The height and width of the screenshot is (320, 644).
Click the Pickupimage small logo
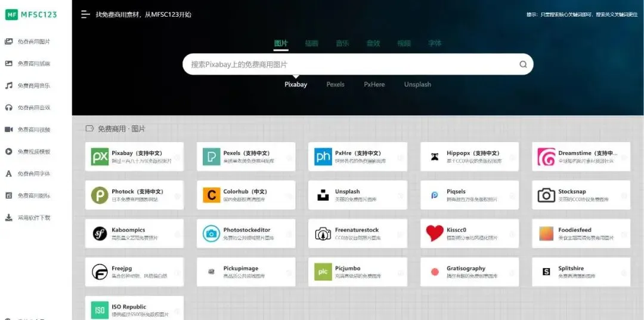[x=212, y=272]
